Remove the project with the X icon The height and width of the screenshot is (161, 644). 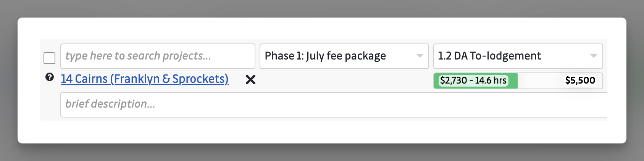(250, 79)
